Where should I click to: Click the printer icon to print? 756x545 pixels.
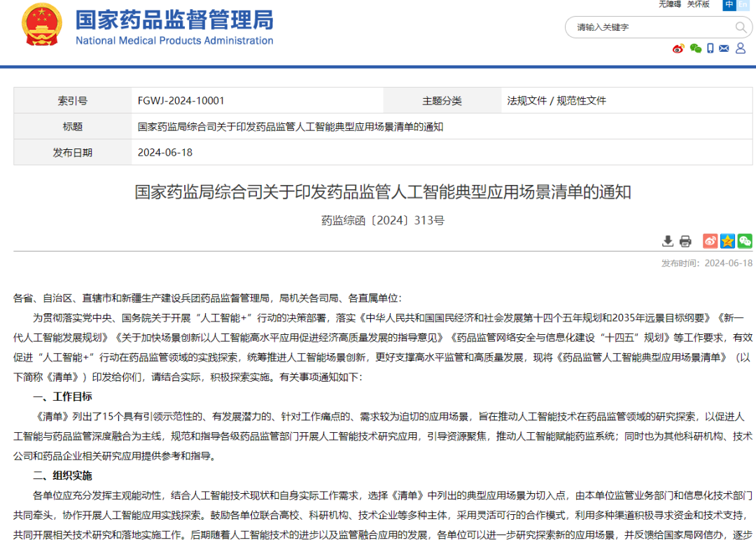[685, 241]
